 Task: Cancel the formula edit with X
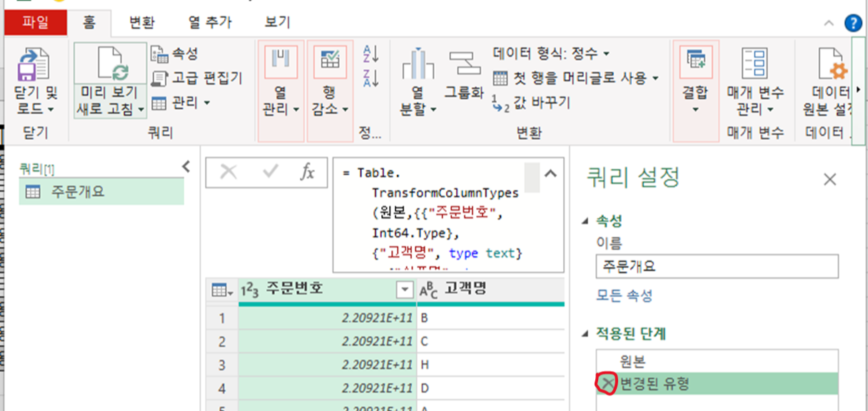coord(228,172)
